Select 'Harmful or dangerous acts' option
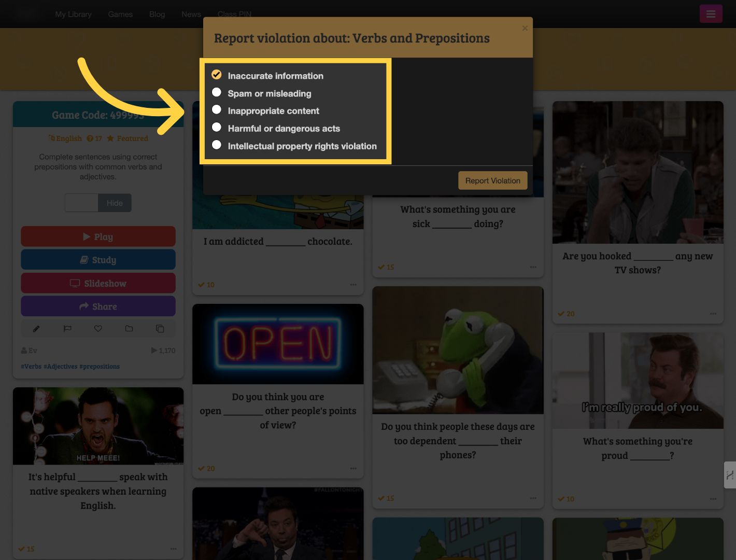 tap(217, 128)
